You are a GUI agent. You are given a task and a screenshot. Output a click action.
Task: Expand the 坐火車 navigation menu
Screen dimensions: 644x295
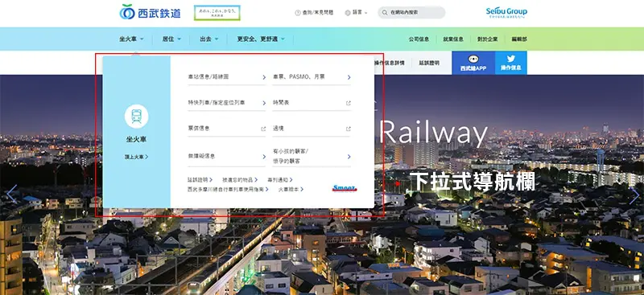click(x=131, y=39)
